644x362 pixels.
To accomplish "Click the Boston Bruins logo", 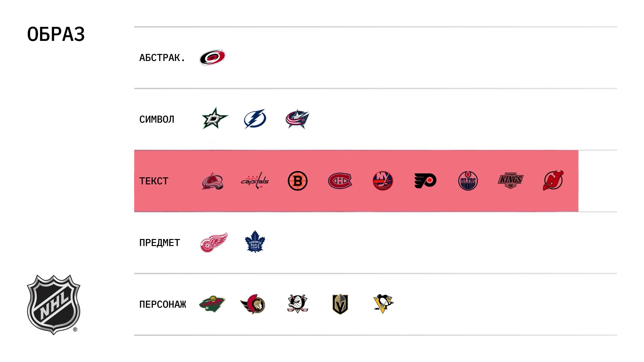I will (x=298, y=181).
